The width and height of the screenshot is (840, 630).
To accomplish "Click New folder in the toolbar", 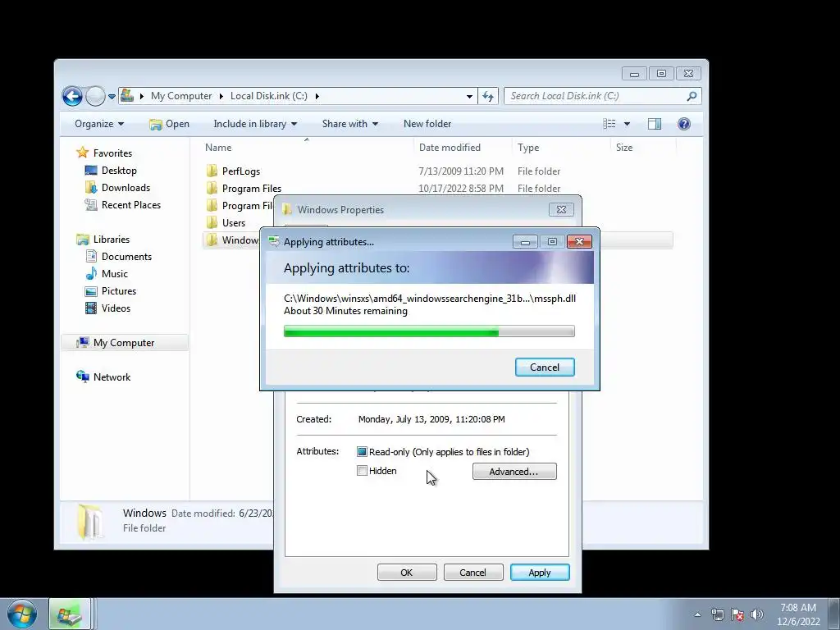I will pyautogui.click(x=427, y=124).
